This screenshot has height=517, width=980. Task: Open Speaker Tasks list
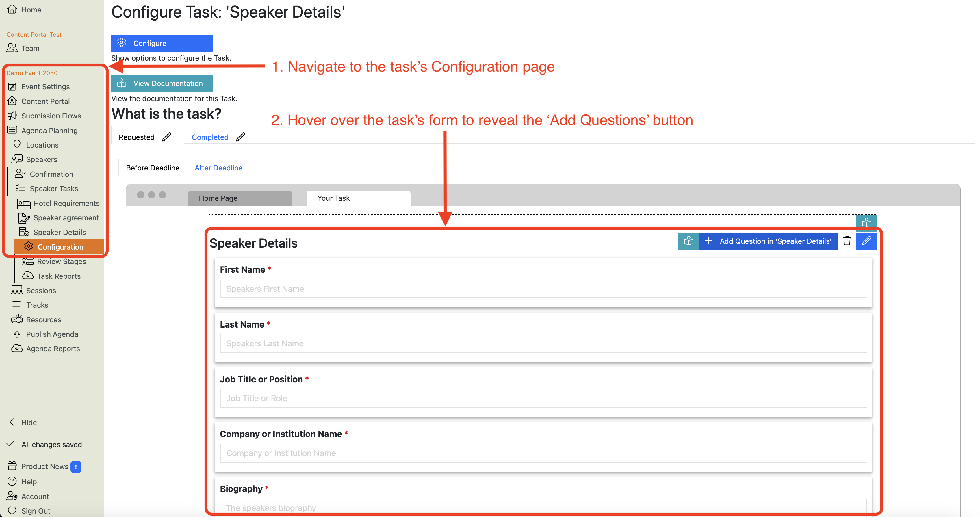pyautogui.click(x=47, y=188)
